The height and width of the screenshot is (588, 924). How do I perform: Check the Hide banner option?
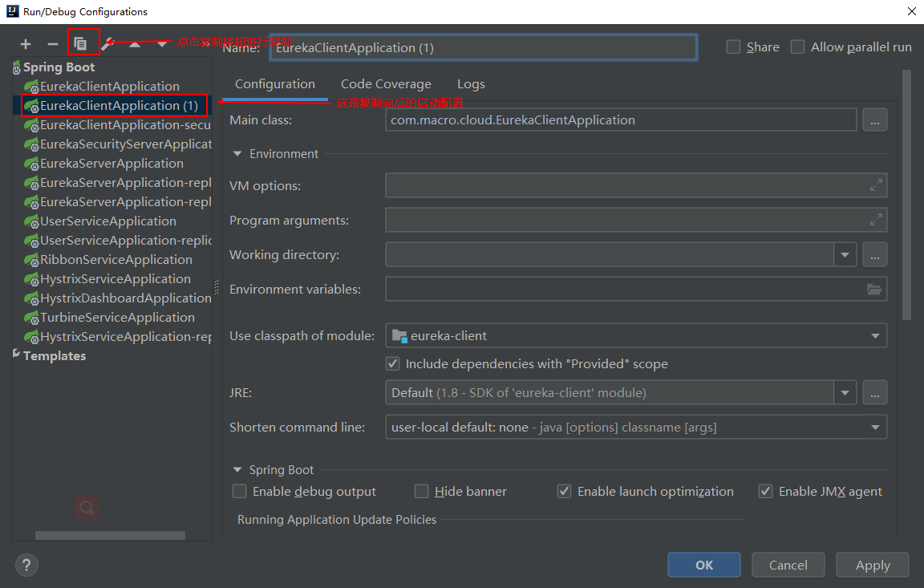(x=421, y=492)
